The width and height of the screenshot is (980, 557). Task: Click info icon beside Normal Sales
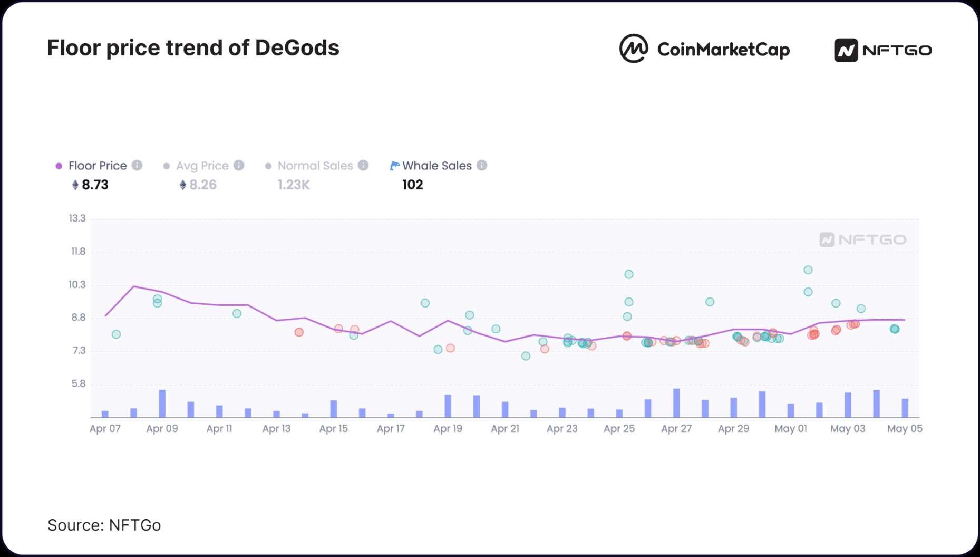point(363,165)
